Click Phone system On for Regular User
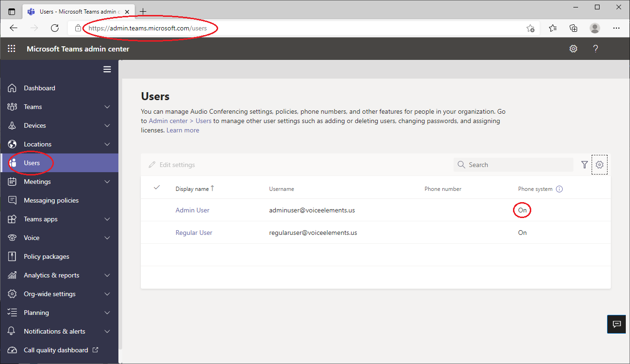The height and width of the screenshot is (364, 630). pyautogui.click(x=522, y=233)
